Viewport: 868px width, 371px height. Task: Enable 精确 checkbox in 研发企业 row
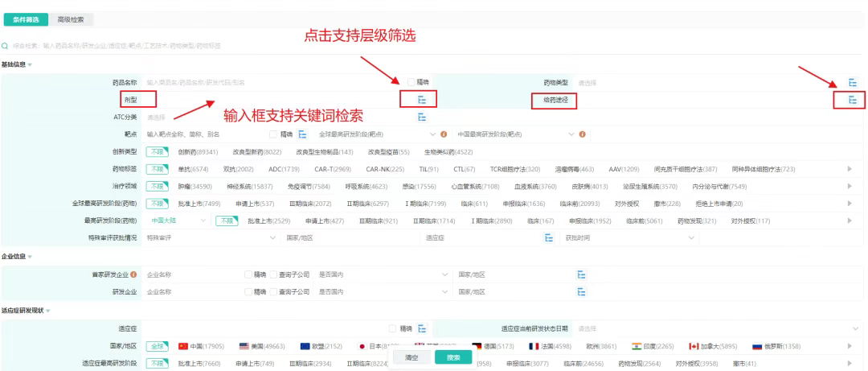(x=248, y=292)
